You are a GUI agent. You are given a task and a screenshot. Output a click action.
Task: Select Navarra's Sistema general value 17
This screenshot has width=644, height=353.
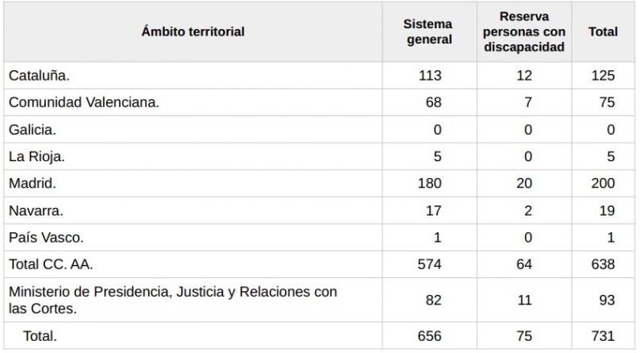pyautogui.click(x=433, y=210)
